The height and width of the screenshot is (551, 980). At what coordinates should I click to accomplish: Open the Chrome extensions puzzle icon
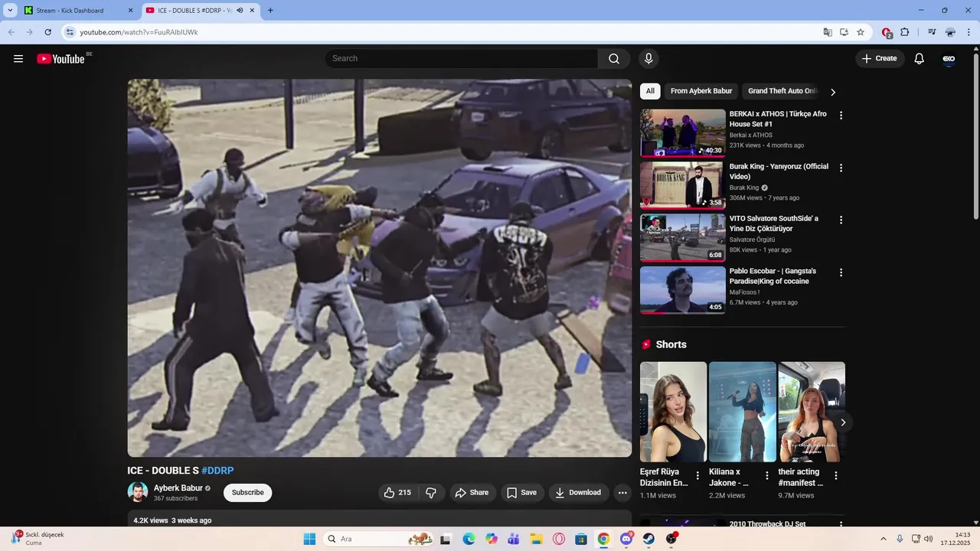(905, 32)
